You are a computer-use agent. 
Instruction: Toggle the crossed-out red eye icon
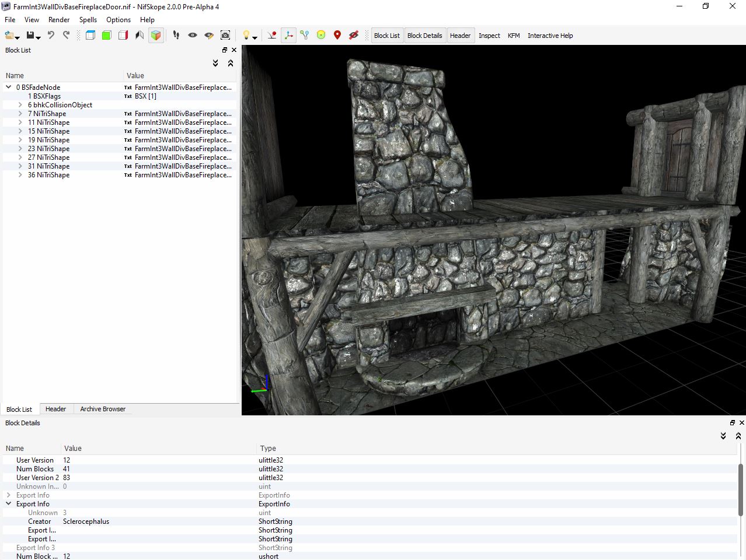point(354,36)
